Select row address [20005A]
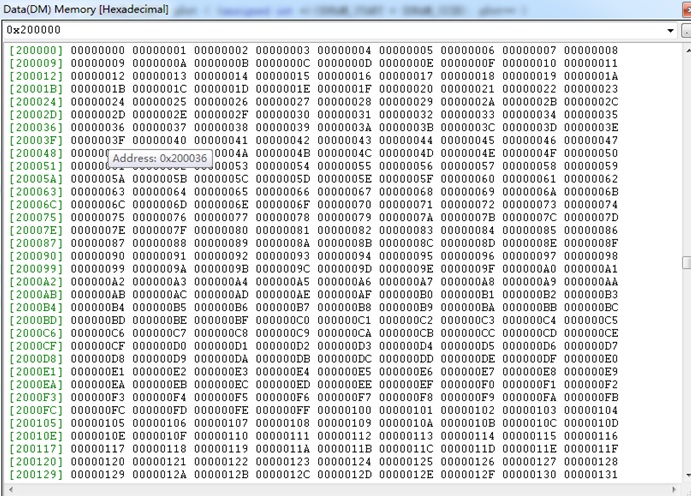 (36, 179)
